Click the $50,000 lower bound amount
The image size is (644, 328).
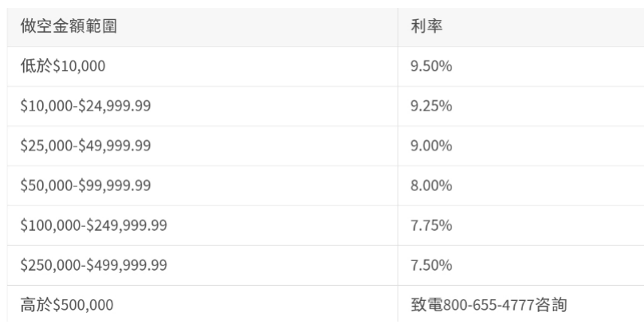pos(43,186)
